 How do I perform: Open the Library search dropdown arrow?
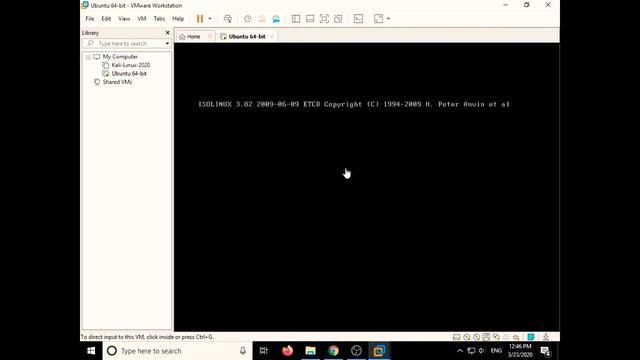coord(167,43)
